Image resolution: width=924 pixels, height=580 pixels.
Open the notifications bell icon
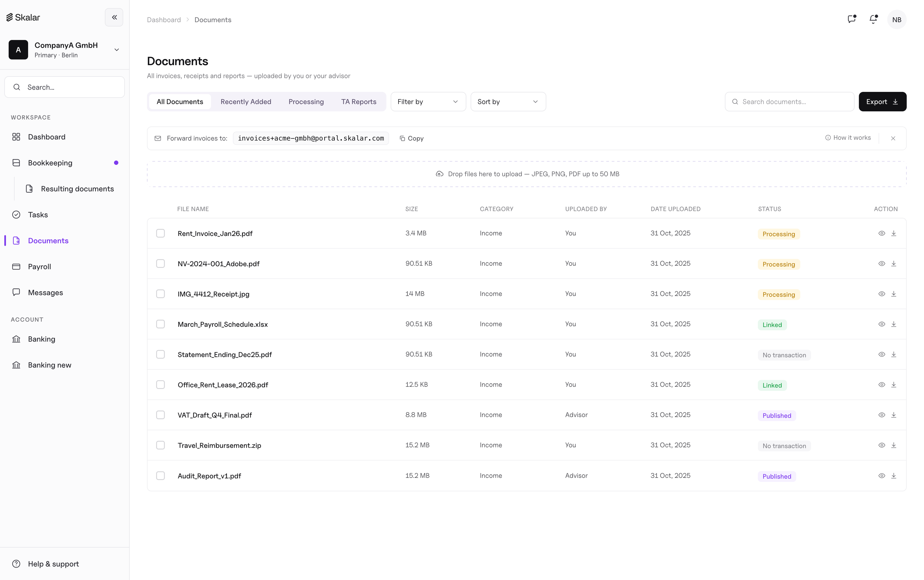(873, 19)
